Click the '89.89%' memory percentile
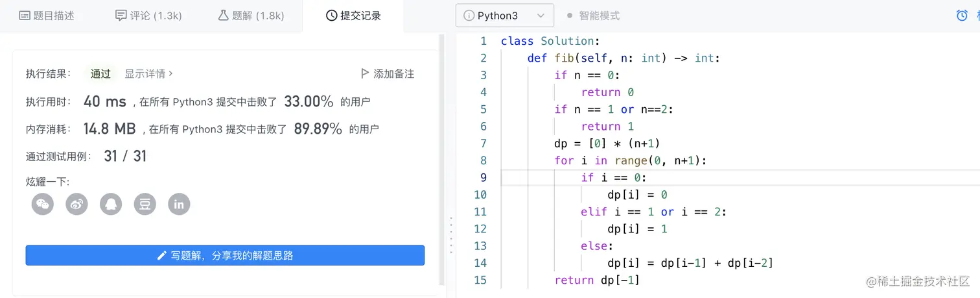Viewport: 980px width, 298px height. [318, 129]
